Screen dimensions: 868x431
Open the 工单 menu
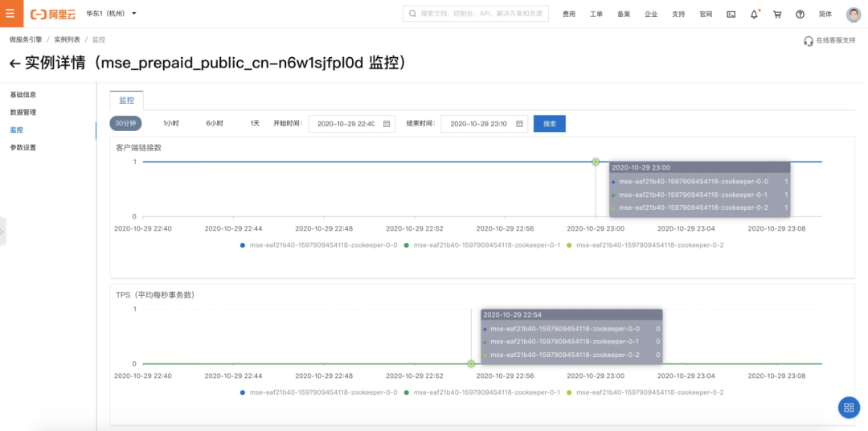click(x=596, y=14)
